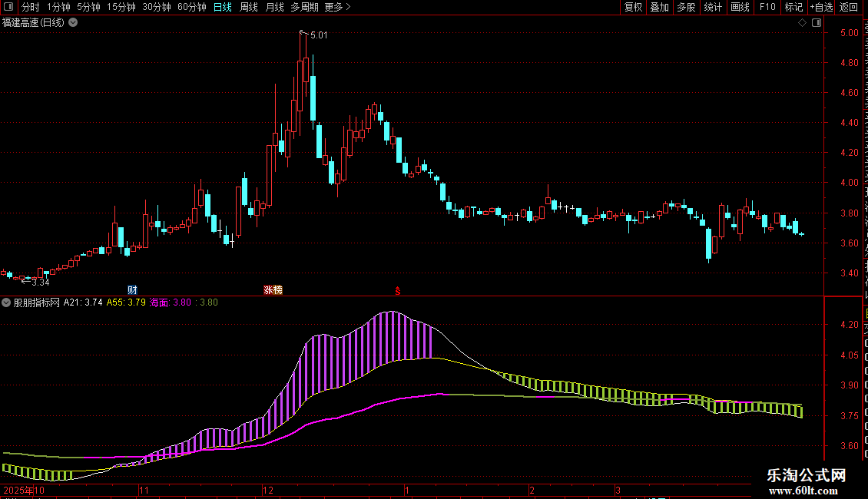Viewport: 868px width, 499px height.
Task: Select the 5分钟 period tab
Action: point(88,7)
